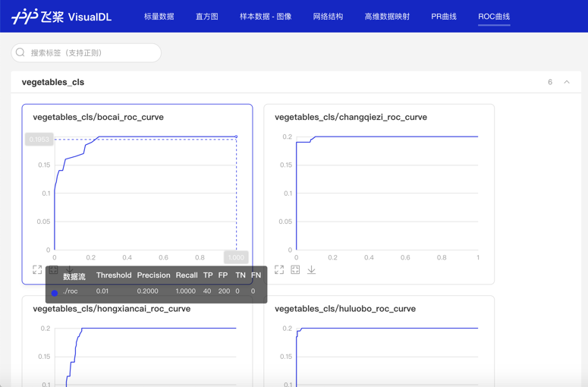The height and width of the screenshot is (387, 588).
Task: Click the search magnifier icon
Action: 20,52
